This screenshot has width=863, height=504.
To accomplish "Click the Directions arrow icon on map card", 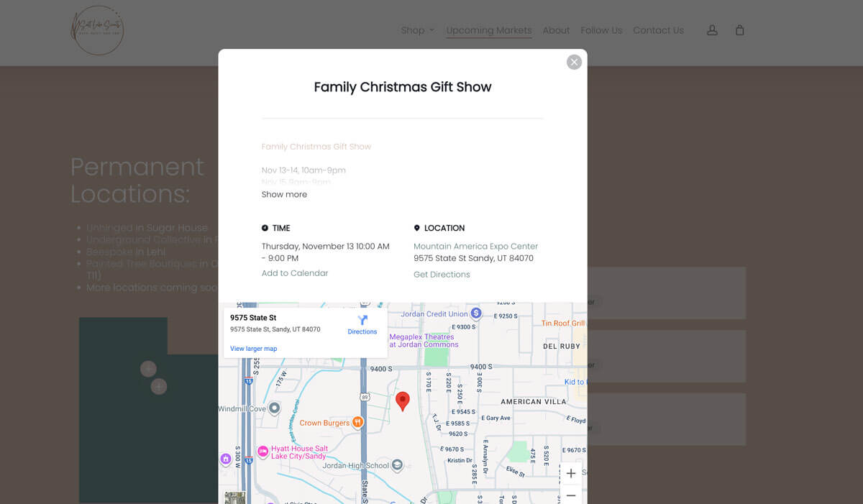I will (x=362, y=321).
